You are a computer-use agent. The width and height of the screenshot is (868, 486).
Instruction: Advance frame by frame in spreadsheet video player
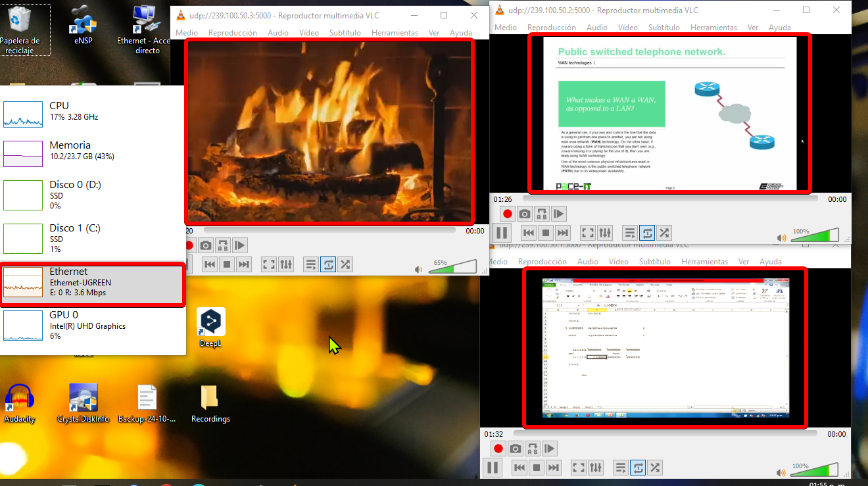[549, 449]
